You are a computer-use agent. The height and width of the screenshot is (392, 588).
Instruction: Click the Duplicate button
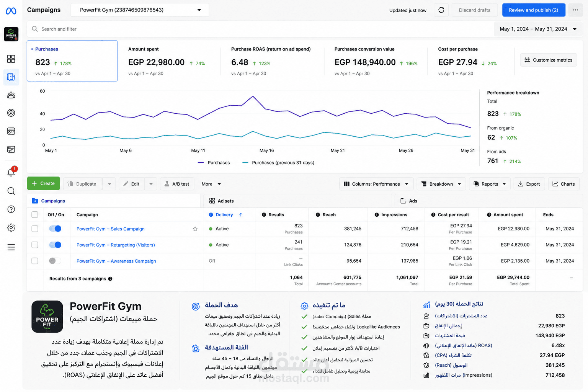click(x=83, y=184)
